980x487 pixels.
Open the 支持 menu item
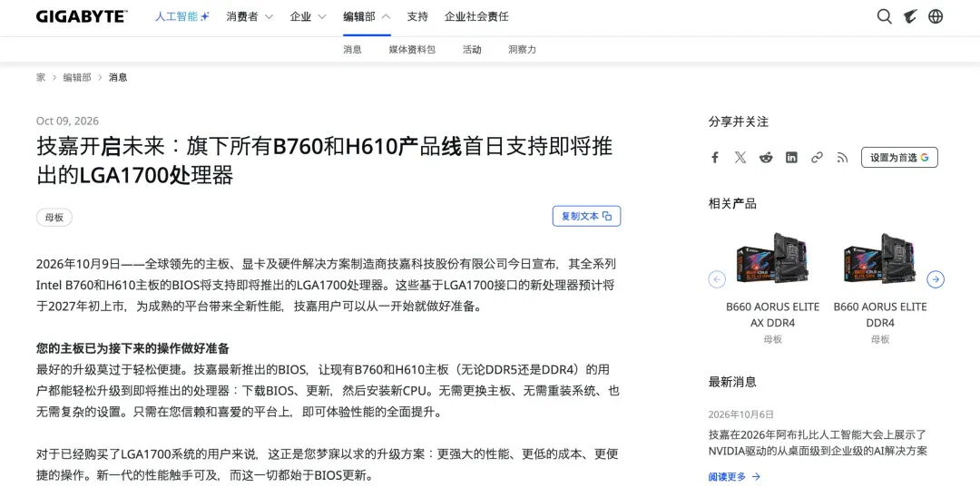(417, 17)
